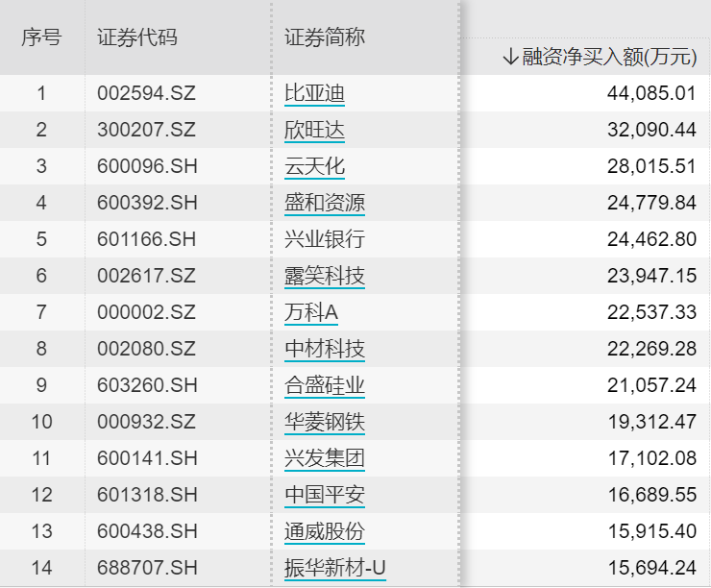Open the 中材科技 stock link
The width and height of the screenshot is (711, 588).
[325, 349]
